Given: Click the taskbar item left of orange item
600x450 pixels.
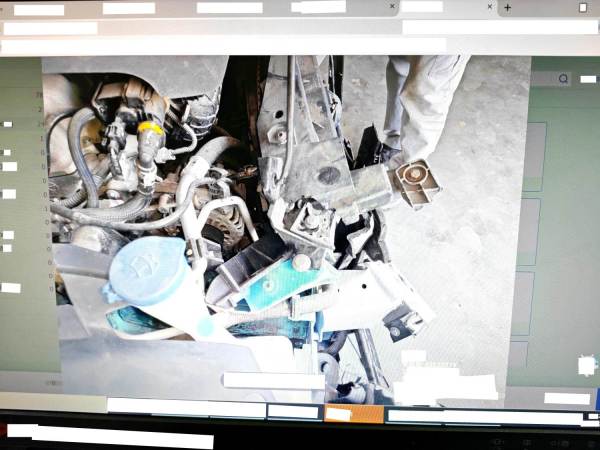Looking at the screenshot, I should point(293,412).
